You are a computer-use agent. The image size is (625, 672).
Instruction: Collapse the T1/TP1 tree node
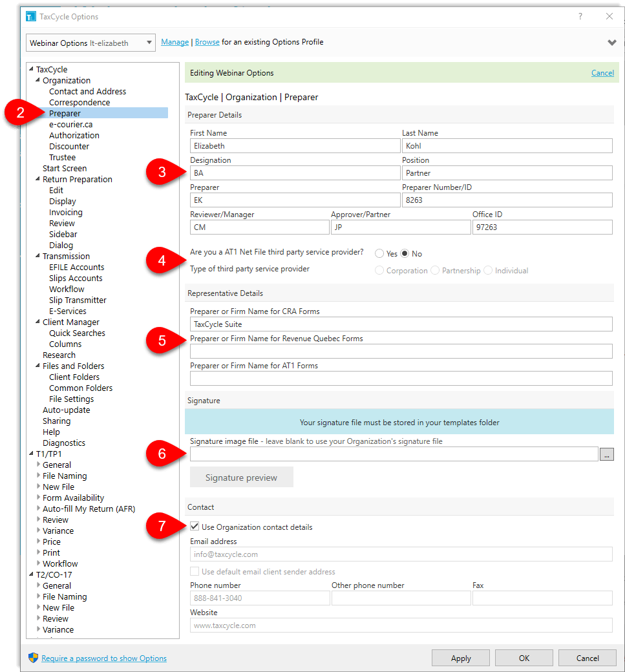tap(31, 454)
